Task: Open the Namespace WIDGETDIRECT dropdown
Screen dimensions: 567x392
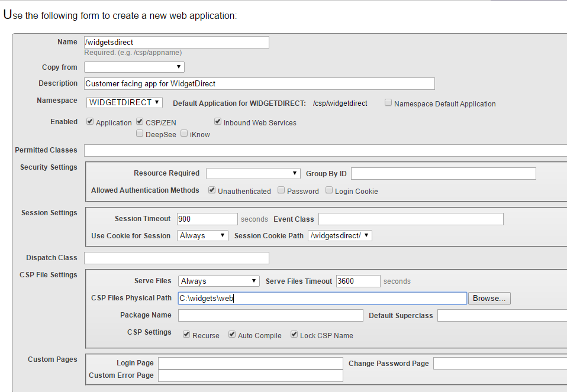Action: coord(124,102)
